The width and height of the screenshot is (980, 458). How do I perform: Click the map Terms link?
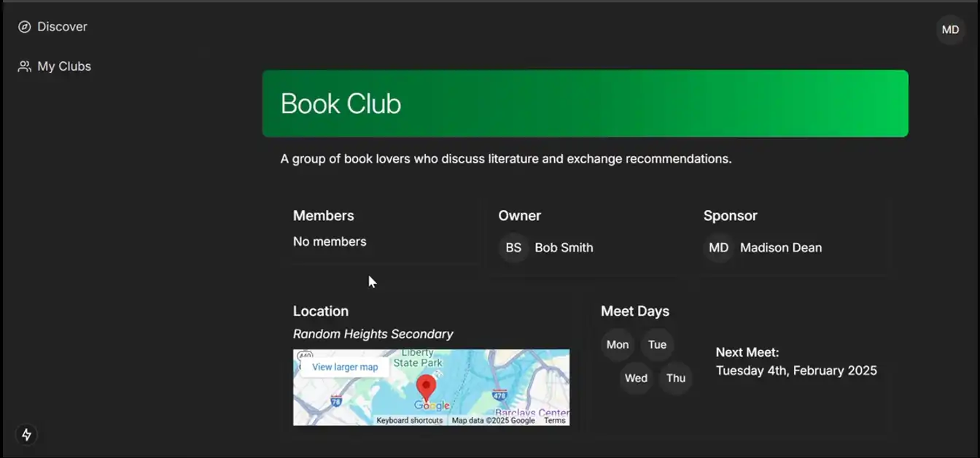pos(555,420)
